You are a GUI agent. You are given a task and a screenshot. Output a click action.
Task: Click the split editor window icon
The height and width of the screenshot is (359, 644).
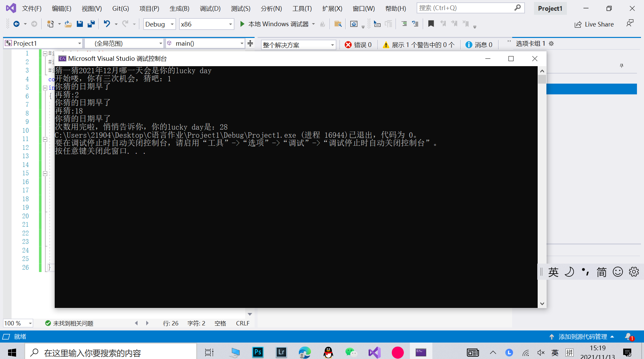point(250,43)
